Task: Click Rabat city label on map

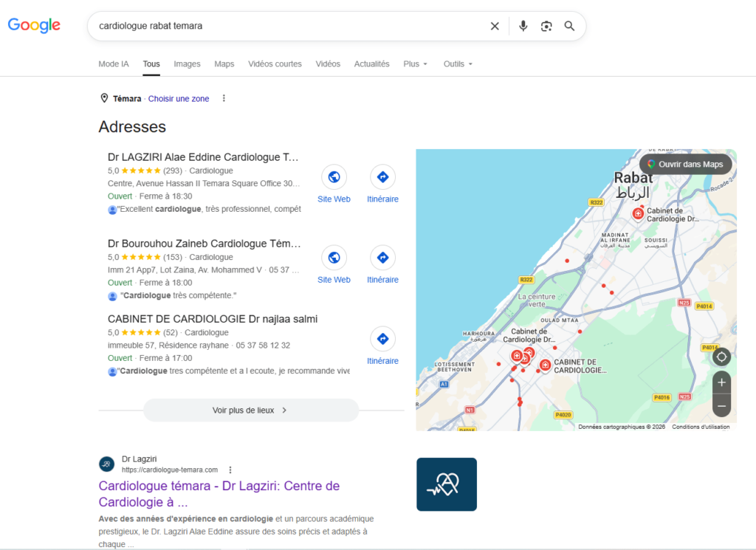Action: (x=633, y=178)
